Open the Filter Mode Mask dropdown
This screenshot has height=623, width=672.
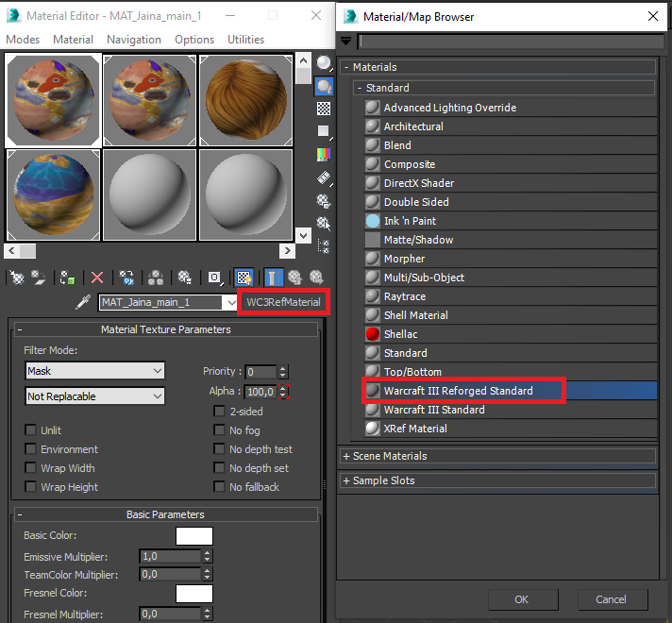point(94,371)
